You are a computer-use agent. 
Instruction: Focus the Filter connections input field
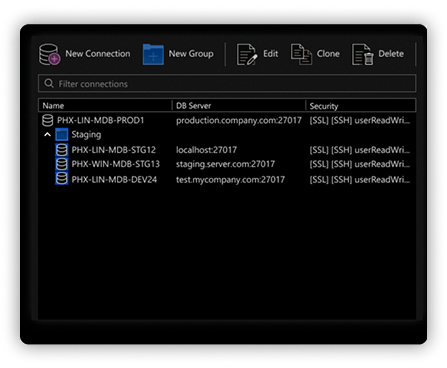point(227,83)
